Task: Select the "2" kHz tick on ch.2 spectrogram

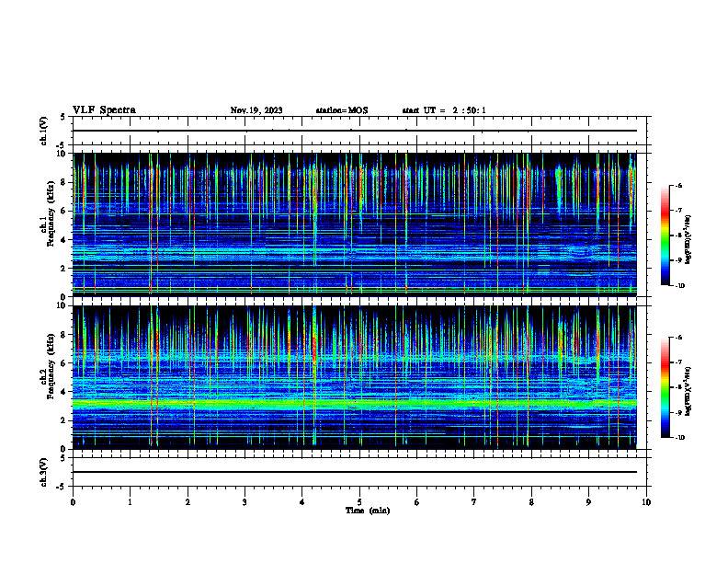Action: click(64, 420)
